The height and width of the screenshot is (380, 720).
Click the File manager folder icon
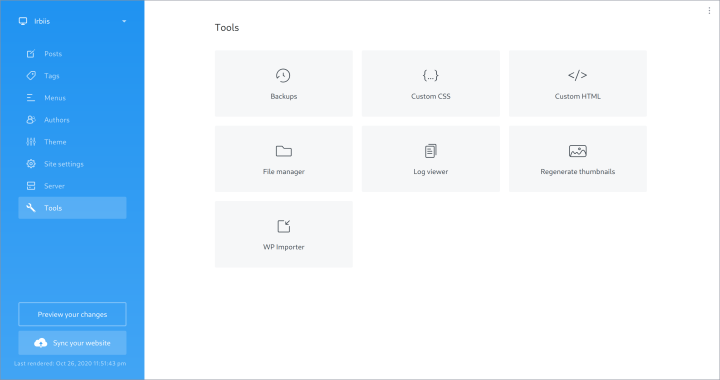click(x=283, y=151)
